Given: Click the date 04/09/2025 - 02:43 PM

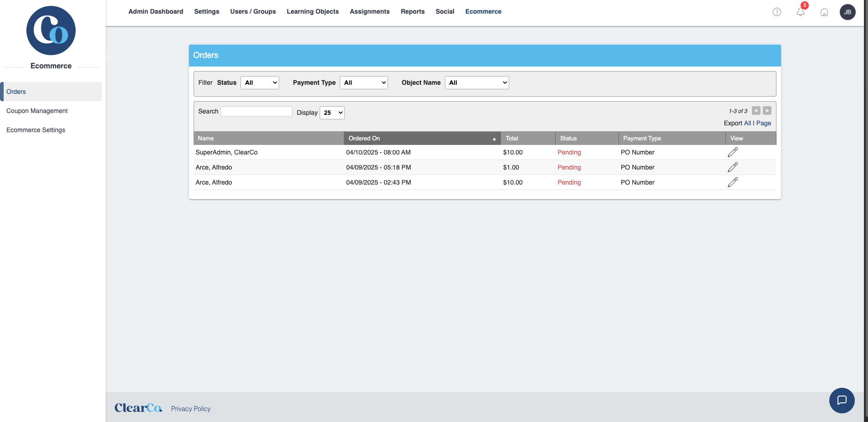Looking at the screenshot, I should (x=378, y=182).
